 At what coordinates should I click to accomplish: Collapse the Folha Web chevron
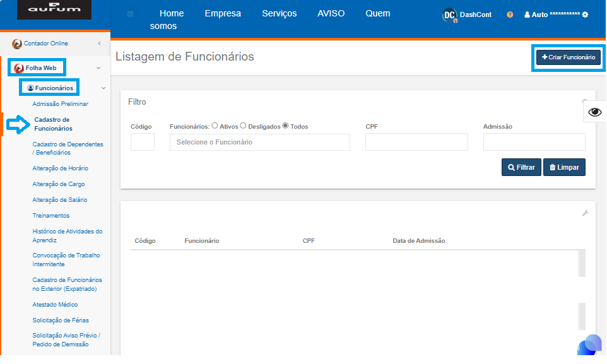(x=98, y=68)
